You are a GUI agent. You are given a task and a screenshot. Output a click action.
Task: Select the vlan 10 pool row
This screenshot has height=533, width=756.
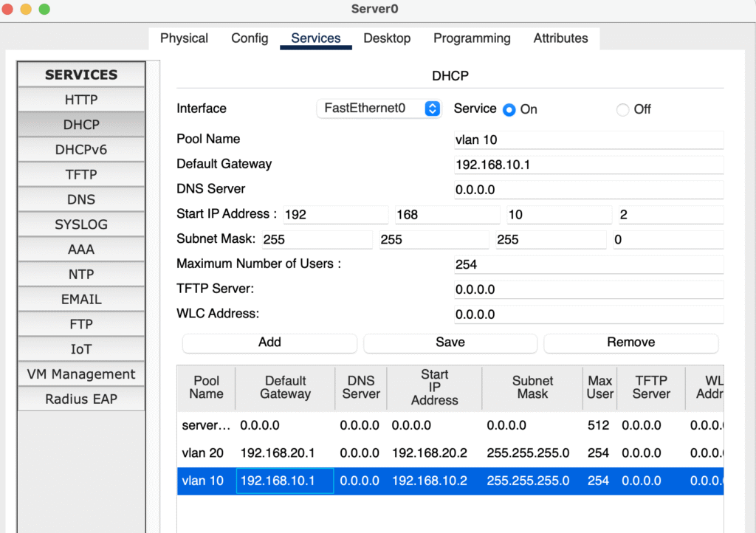(450, 481)
